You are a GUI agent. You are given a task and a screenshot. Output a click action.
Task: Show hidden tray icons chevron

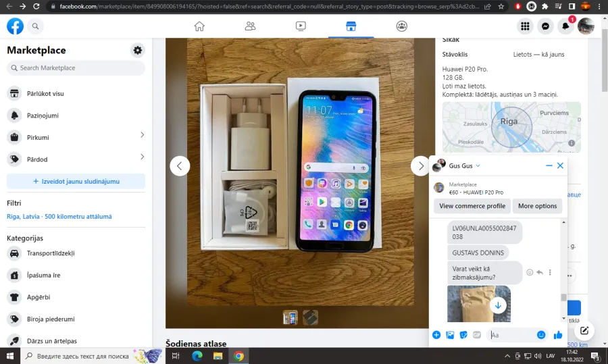(x=507, y=356)
